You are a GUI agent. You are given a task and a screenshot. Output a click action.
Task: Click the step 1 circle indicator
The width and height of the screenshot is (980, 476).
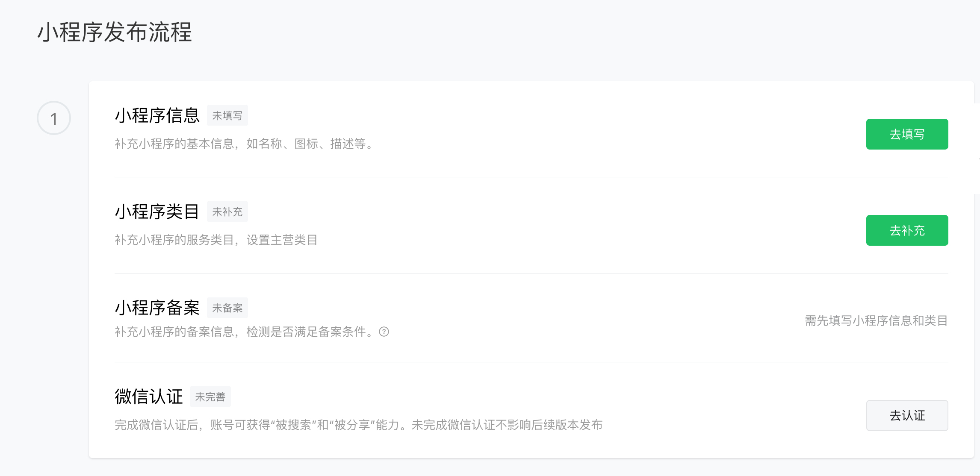tap(54, 118)
